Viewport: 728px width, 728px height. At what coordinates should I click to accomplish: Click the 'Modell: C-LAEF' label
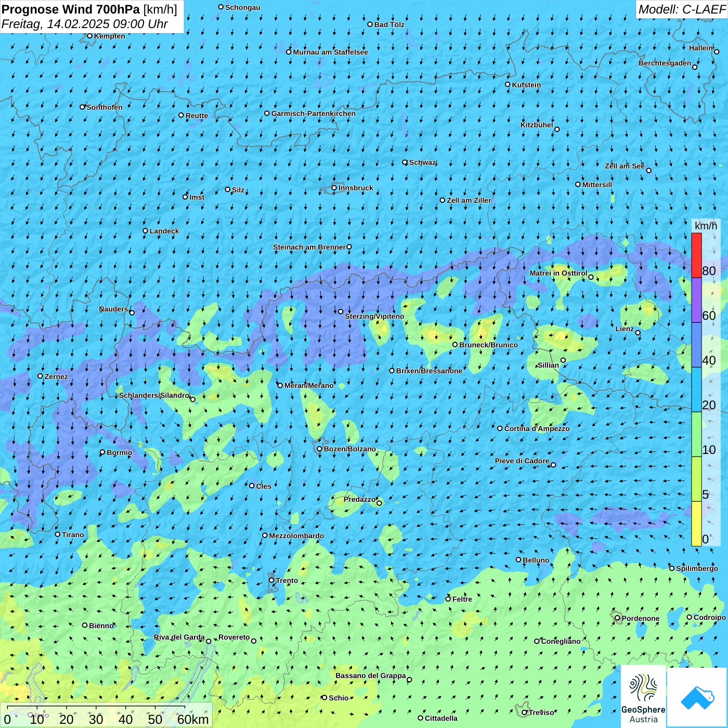pos(681,9)
